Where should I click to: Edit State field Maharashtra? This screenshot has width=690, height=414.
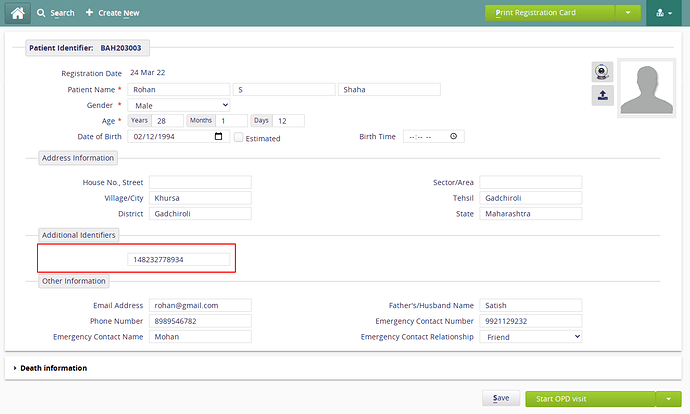click(531, 213)
